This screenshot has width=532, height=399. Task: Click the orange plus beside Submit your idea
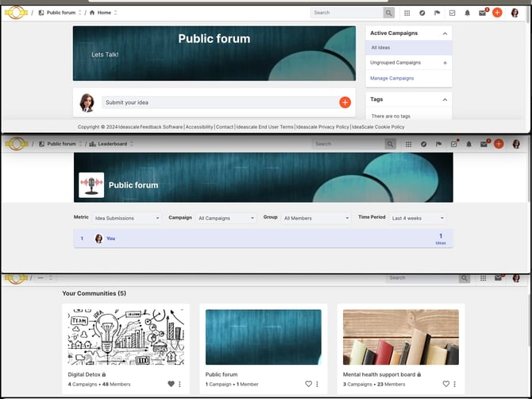pos(345,103)
